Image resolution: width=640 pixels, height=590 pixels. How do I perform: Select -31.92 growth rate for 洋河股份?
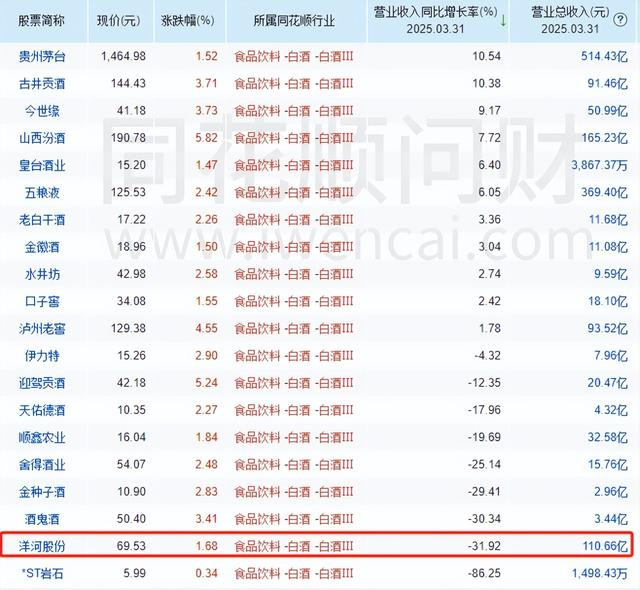[484, 546]
